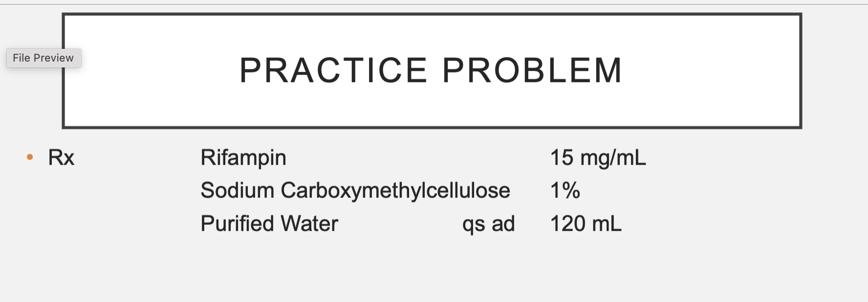Click the File Preview tooltip label
The image size is (868, 302).
[x=43, y=58]
